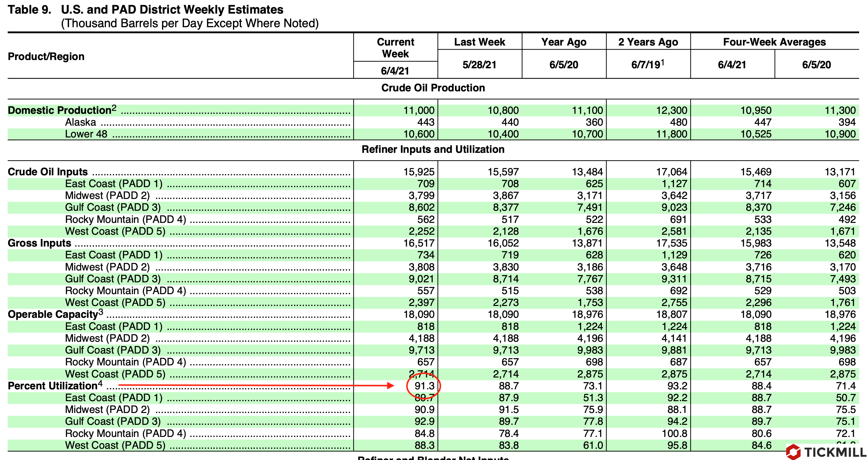
Task: Click the Year Ago column header
Action: tap(564, 42)
